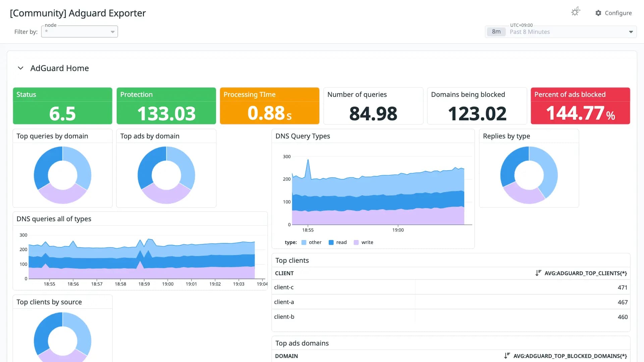Collapse the AdGuard Home group chevron
Screen dimensions: 644x362
(20, 68)
